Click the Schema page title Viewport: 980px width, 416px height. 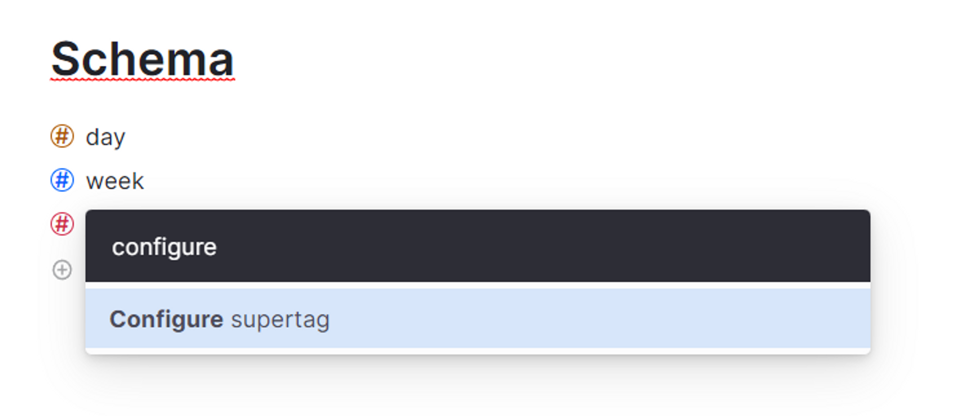[x=143, y=60]
